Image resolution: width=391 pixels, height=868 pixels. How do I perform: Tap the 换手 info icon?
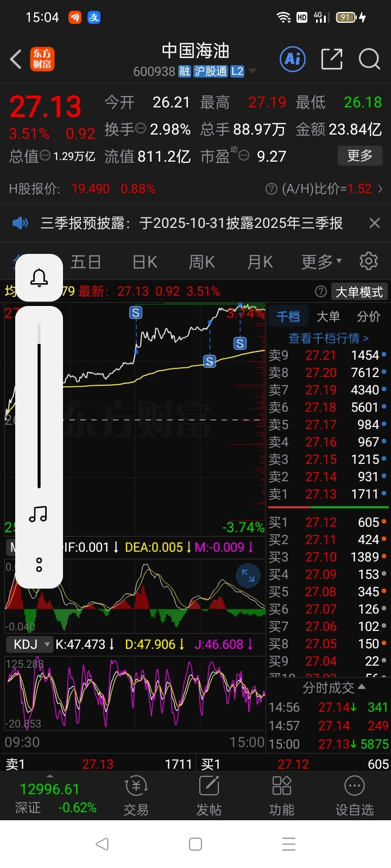click(x=141, y=129)
